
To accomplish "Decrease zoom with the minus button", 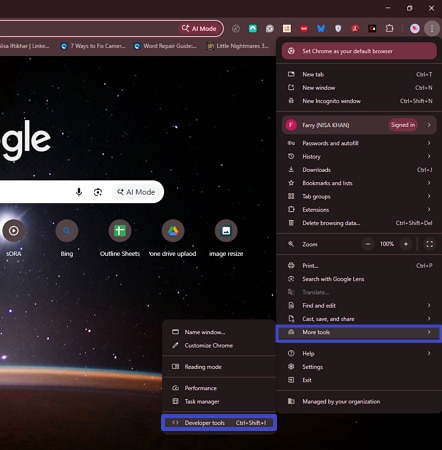I will click(x=368, y=244).
